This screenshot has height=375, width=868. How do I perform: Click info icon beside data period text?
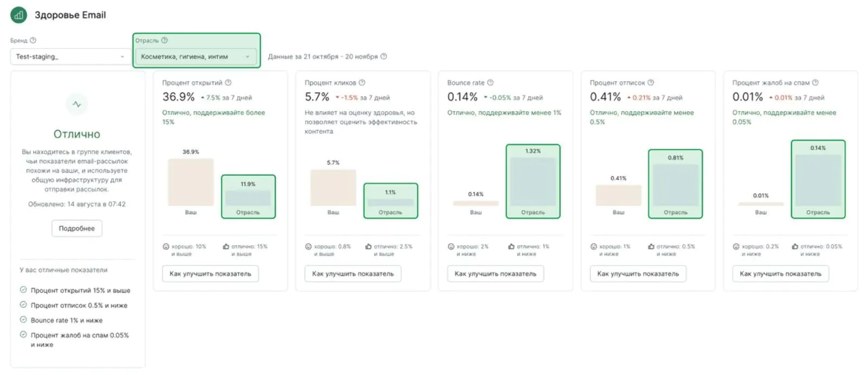click(x=384, y=56)
